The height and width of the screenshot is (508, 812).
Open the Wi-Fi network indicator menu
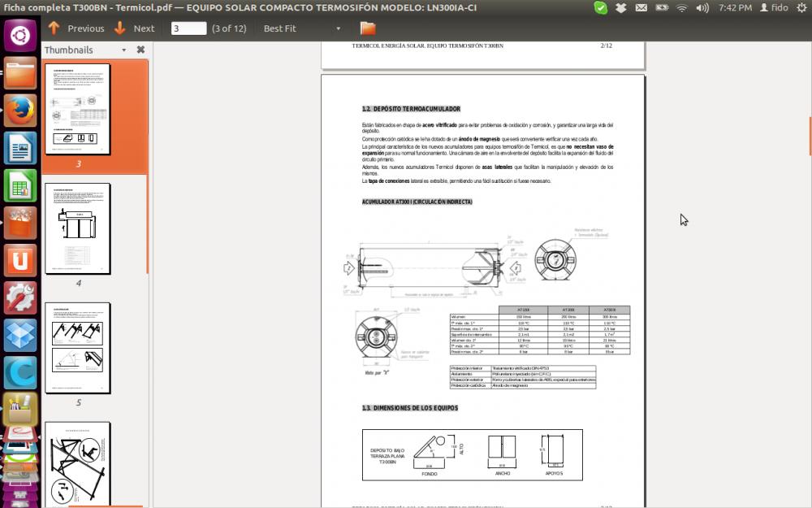pyautogui.click(x=682, y=8)
